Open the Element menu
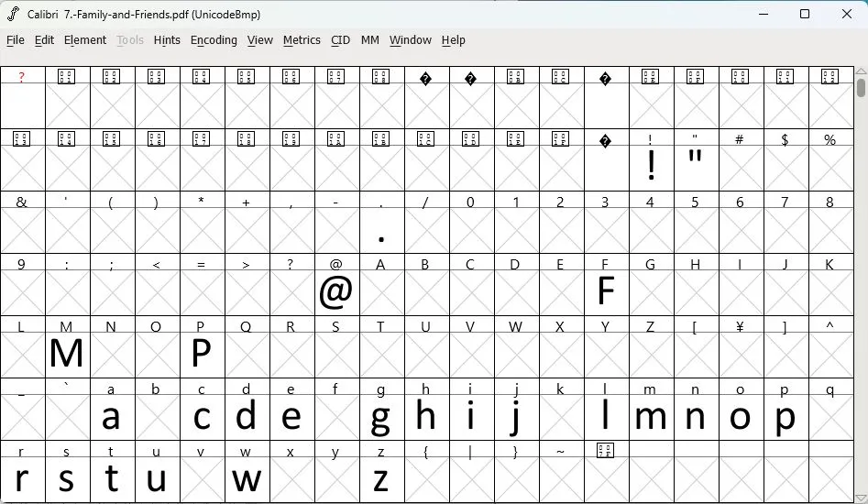Image resolution: width=868 pixels, height=504 pixels. coord(84,39)
